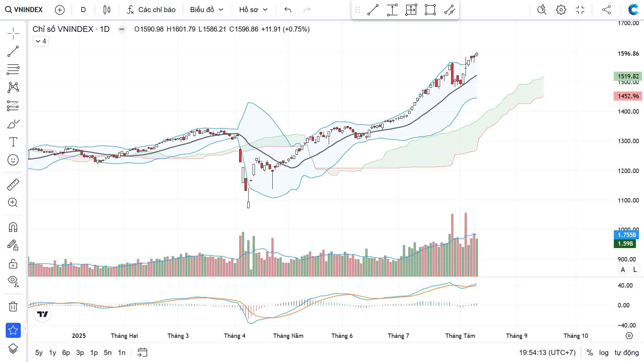Open the Hồ sơ dropdown menu
Screen dimensions: 644x362
coord(253,10)
